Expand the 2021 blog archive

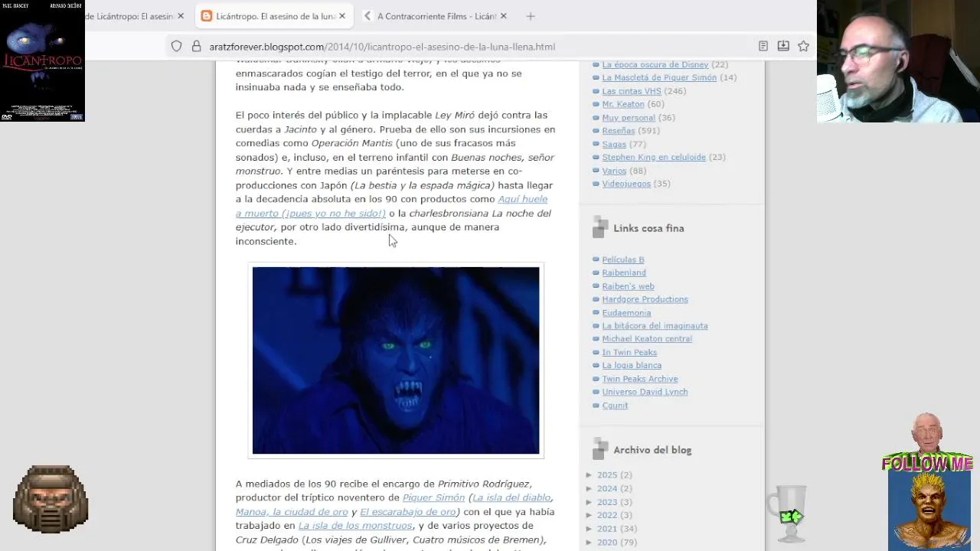590,529
